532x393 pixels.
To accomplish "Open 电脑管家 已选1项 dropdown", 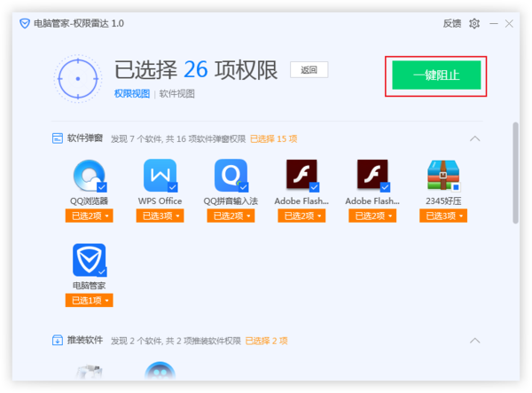I will [90, 301].
